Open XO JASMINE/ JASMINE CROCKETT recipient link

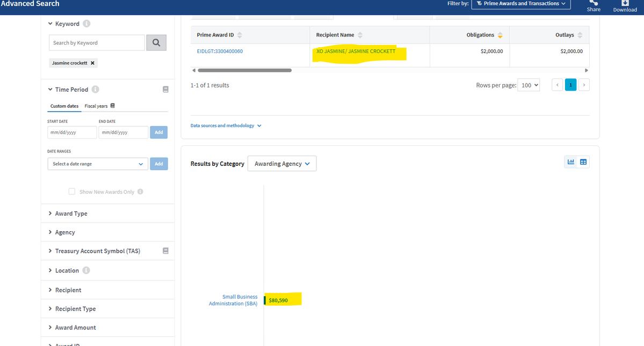(x=356, y=51)
